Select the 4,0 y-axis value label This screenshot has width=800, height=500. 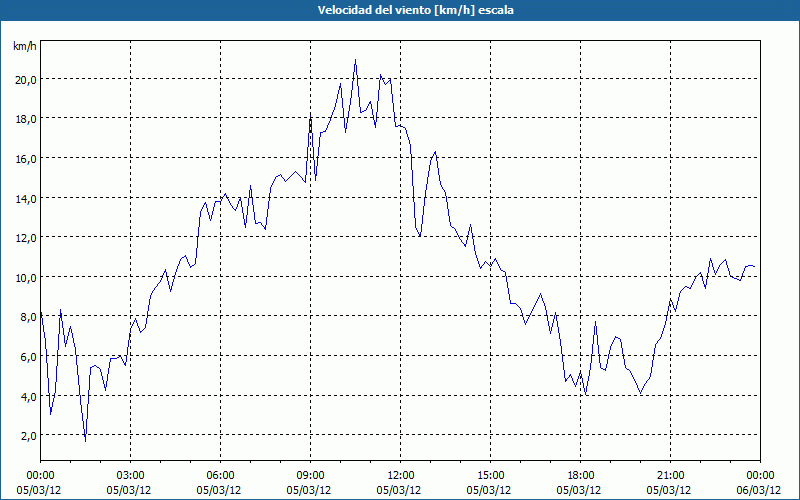(28, 396)
